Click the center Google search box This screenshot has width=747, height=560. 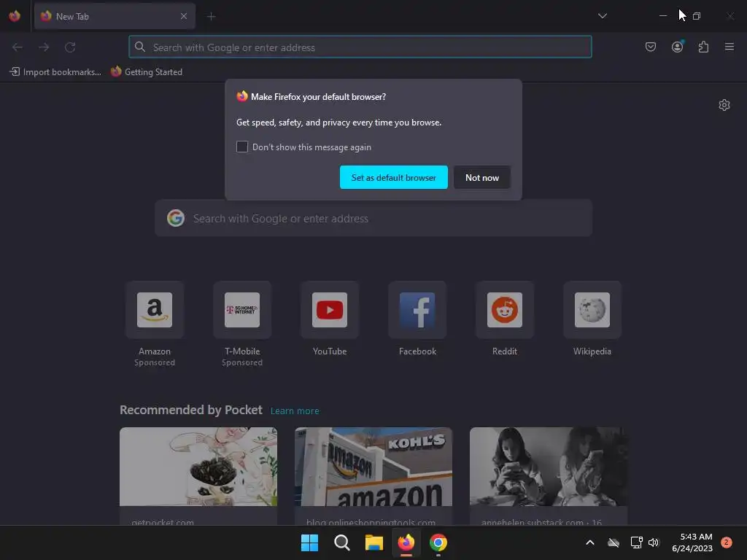pyautogui.click(x=373, y=218)
